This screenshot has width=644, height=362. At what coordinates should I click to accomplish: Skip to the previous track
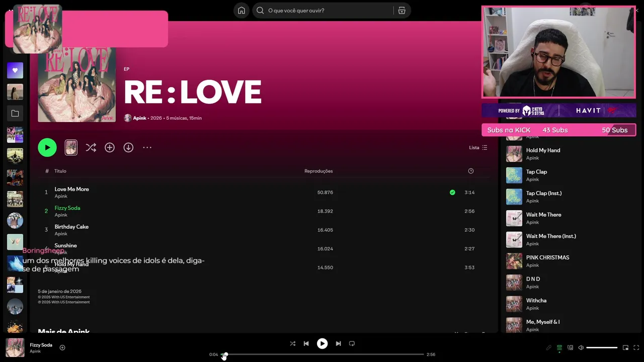click(x=306, y=343)
